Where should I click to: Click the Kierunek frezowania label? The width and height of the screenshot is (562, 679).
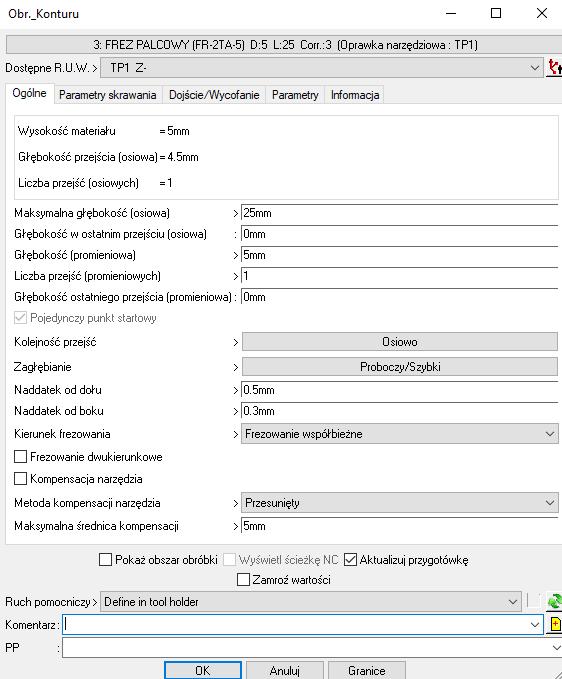pyautogui.click(x=62, y=434)
